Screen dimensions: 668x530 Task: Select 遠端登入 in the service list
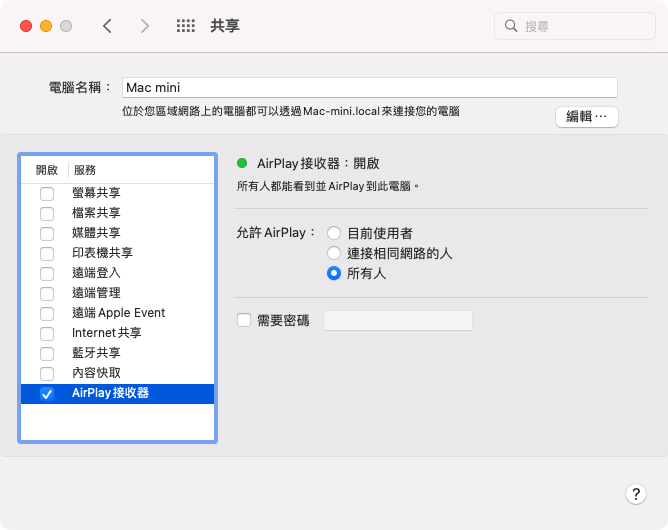click(x=96, y=273)
